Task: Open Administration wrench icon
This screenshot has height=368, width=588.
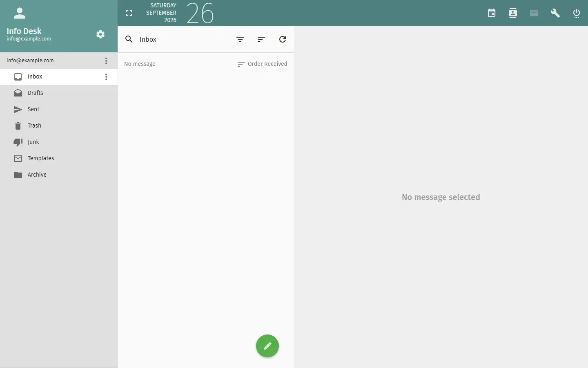Action: point(556,13)
